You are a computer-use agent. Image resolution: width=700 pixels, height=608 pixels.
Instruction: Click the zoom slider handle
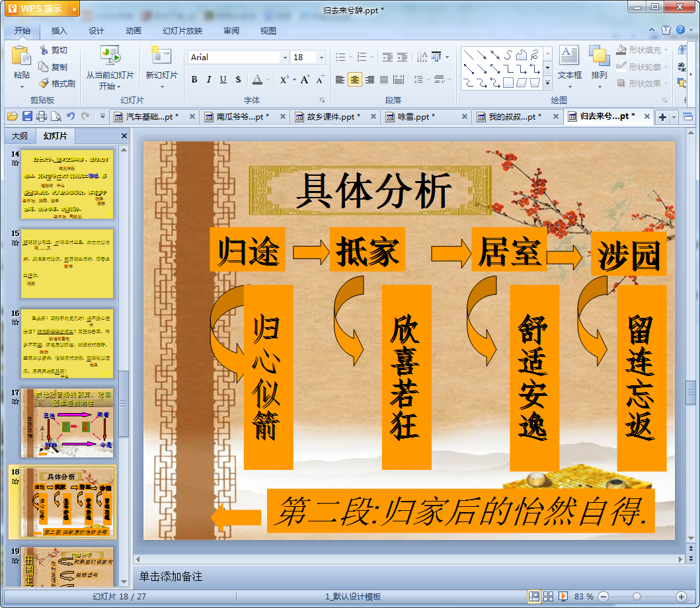pos(637,596)
